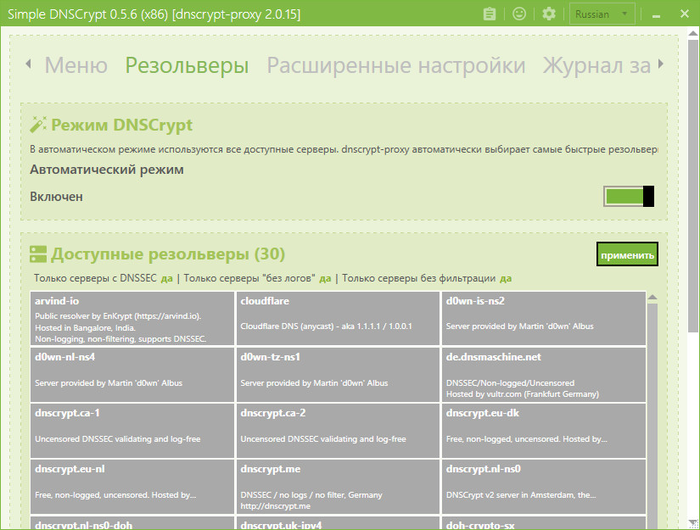Pick the de.dnsmaschine.net resolver tile
The image size is (700, 530).
coord(543,374)
